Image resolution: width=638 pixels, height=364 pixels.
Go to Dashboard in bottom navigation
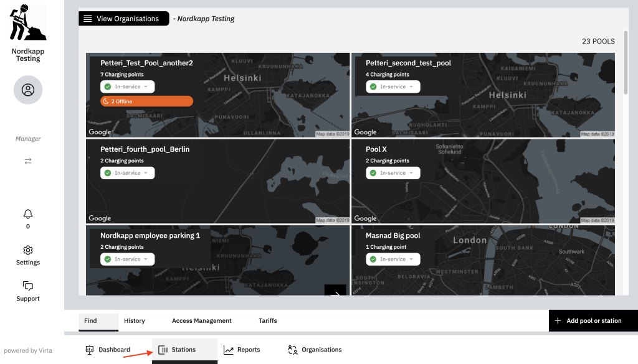(x=108, y=350)
